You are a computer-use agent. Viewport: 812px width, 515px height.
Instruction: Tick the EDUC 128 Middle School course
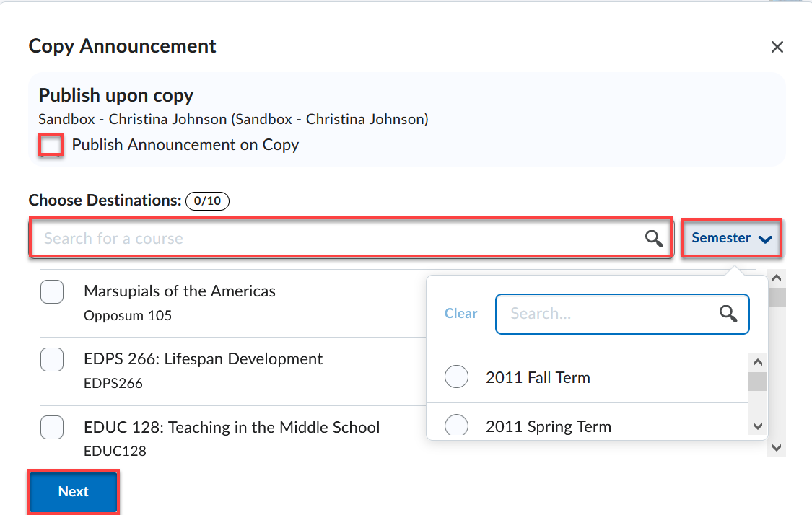52,428
